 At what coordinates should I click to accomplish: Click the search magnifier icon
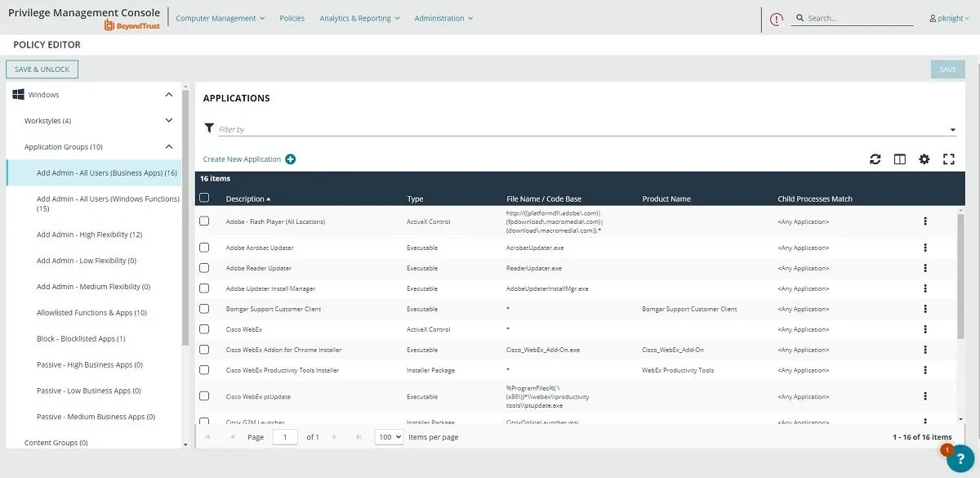point(799,18)
